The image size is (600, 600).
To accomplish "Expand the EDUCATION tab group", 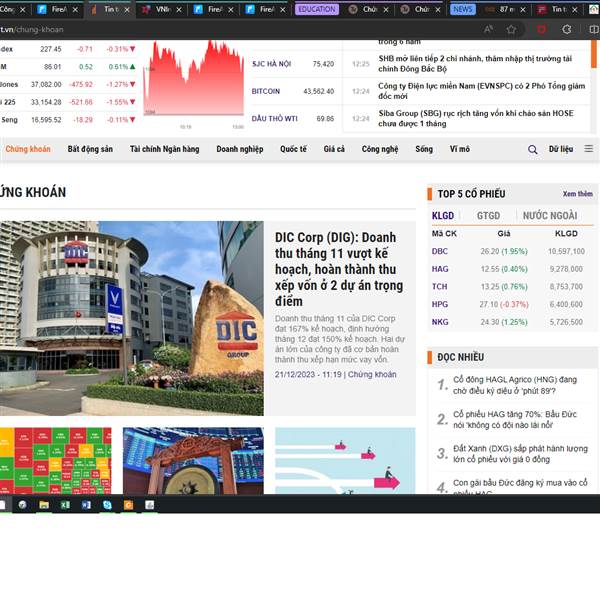I will point(317,9).
